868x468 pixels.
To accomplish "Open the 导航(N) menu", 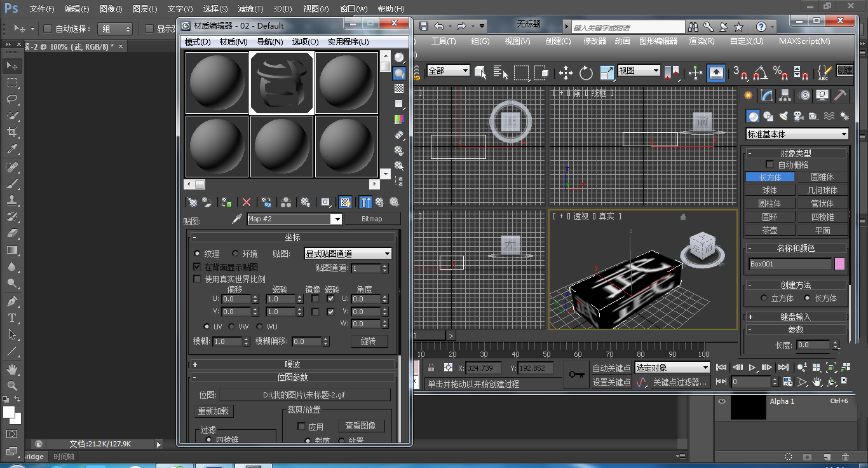I will (270, 41).
